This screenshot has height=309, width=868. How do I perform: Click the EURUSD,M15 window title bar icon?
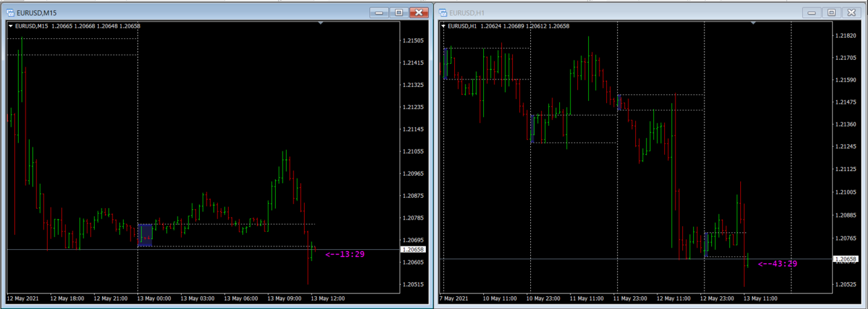coord(10,12)
